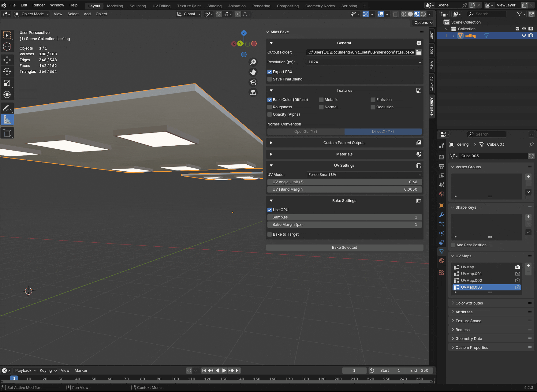Open the UV Mode dropdown
Screen dimensions: 537x392
[x=364, y=175]
